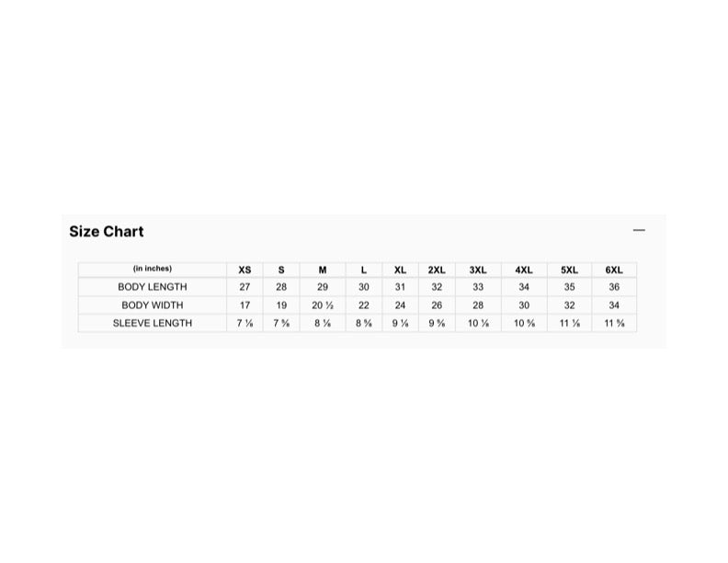Image resolution: width=728 pixels, height=563 pixels.
Task: Click body length value 27 for XS
Action: pyautogui.click(x=245, y=287)
